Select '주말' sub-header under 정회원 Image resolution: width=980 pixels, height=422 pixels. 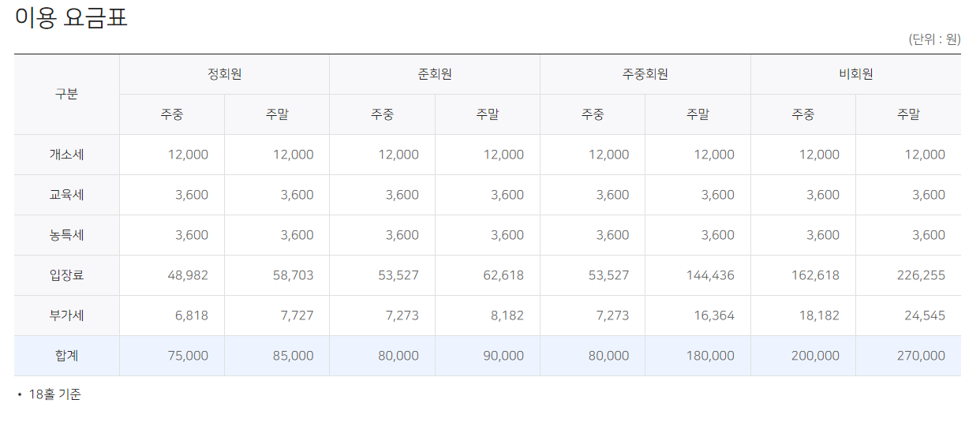pyautogui.click(x=277, y=114)
